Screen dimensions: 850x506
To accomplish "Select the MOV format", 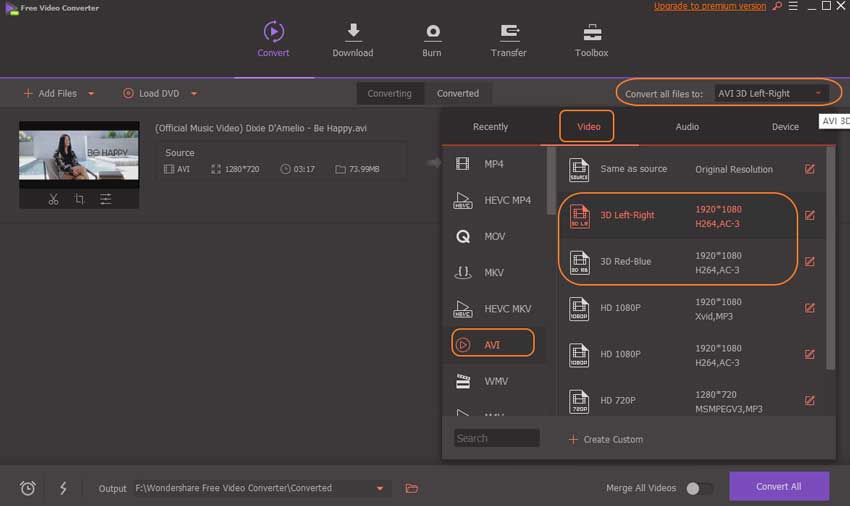I will click(493, 236).
